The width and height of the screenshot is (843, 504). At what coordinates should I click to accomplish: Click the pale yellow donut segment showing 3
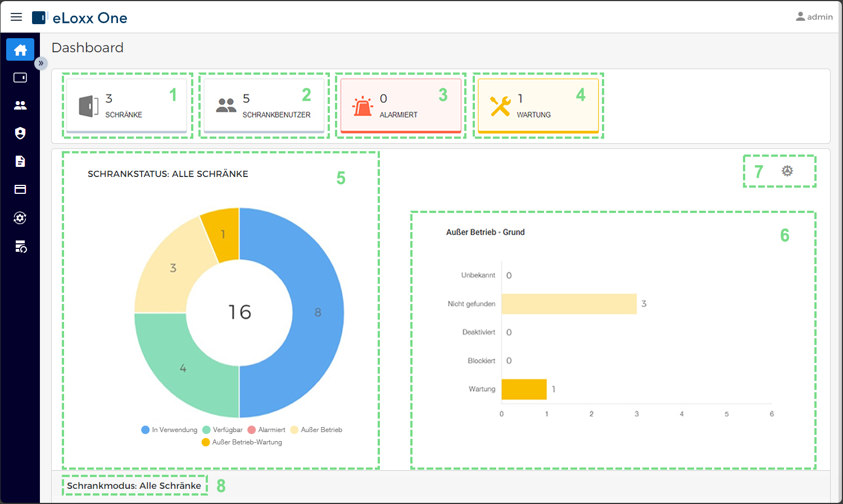tap(173, 269)
